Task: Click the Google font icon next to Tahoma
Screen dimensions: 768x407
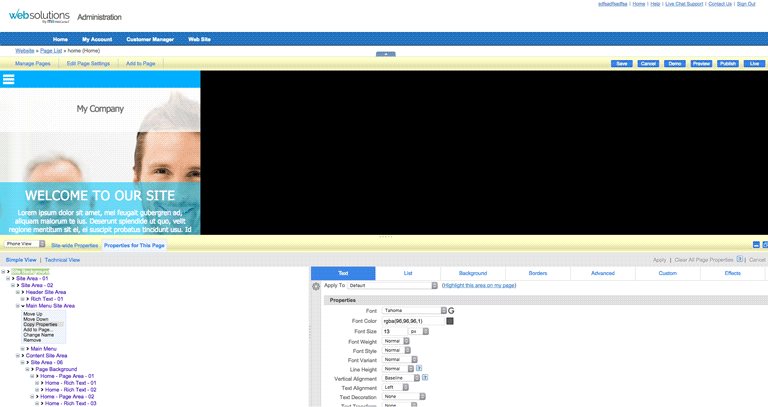Action: (x=451, y=311)
